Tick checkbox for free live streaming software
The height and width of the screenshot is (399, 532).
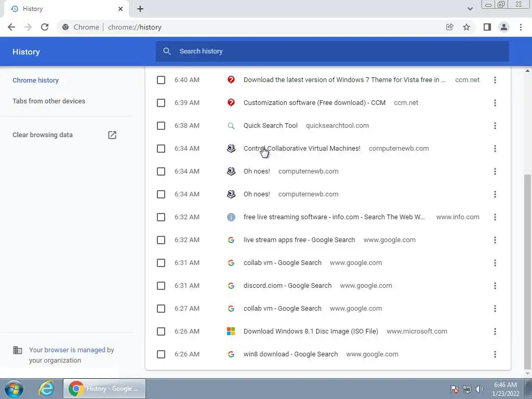161,217
